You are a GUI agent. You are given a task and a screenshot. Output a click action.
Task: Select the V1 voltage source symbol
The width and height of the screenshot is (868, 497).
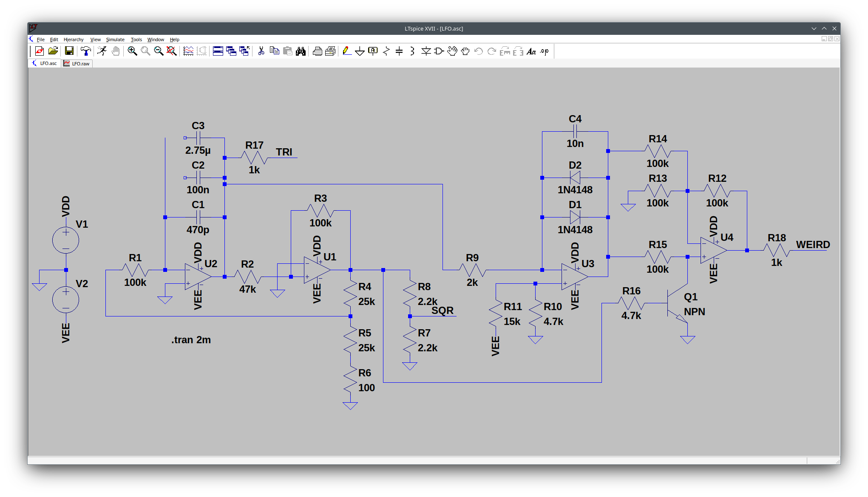click(x=65, y=240)
